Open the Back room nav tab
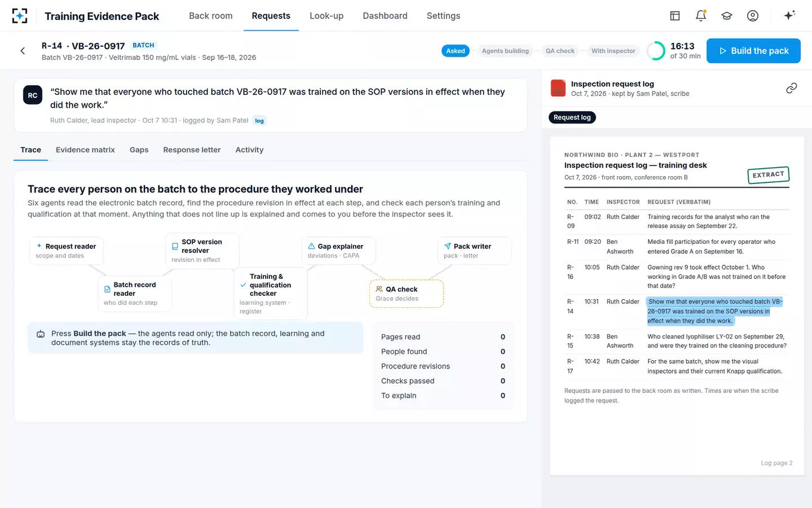 pyautogui.click(x=211, y=16)
